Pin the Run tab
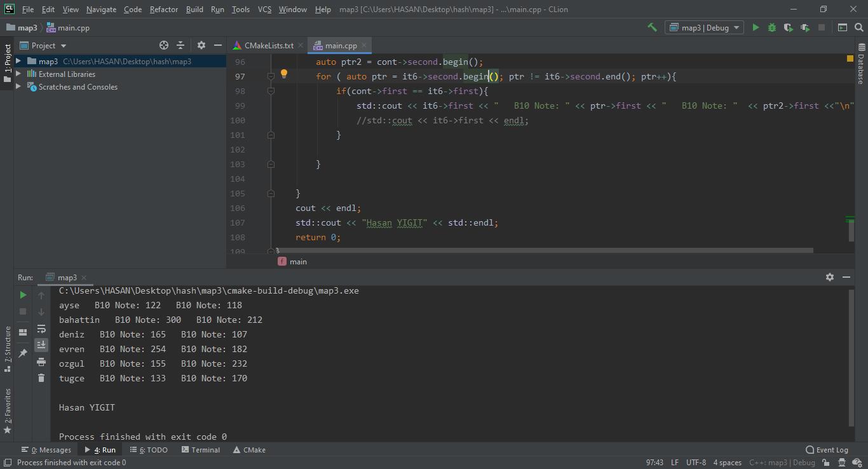The height and width of the screenshot is (469, 868). pos(23,353)
